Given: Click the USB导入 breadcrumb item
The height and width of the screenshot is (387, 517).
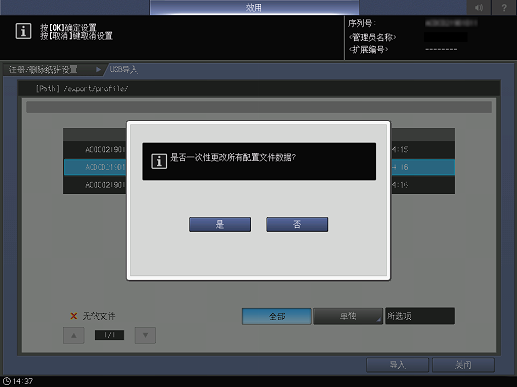Looking at the screenshot, I should tap(123, 69).
